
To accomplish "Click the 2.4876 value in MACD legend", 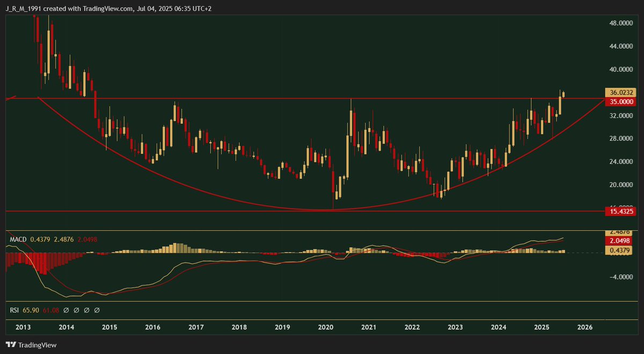I will [x=63, y=239].
